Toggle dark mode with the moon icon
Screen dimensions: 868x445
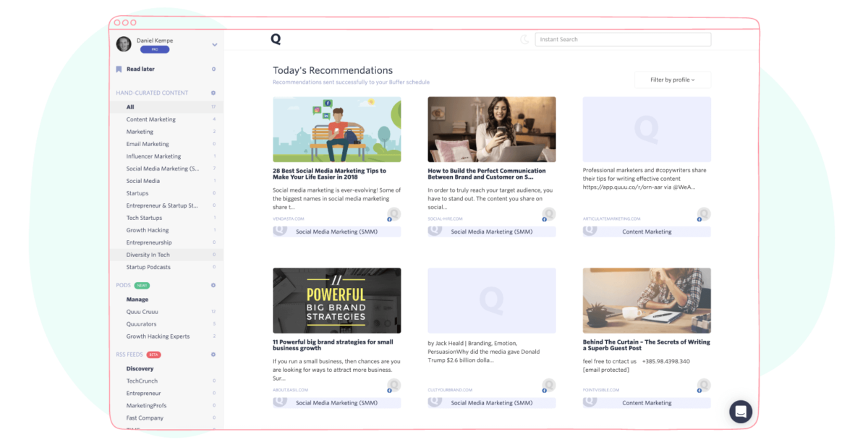524,38
